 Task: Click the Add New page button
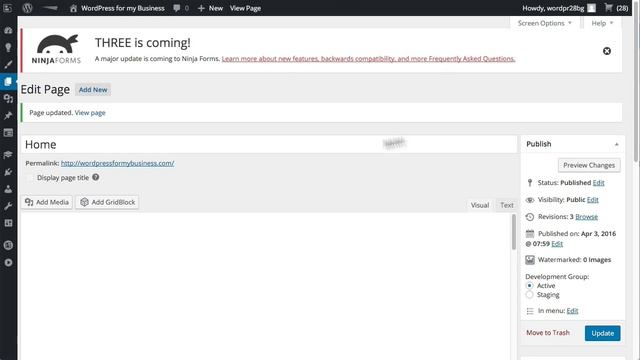(93, 89)
